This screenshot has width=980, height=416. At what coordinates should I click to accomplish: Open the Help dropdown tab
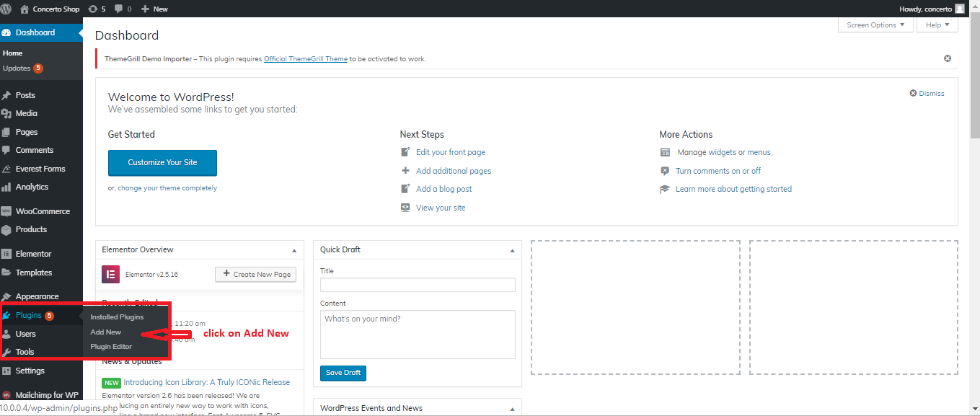[937, 25]
